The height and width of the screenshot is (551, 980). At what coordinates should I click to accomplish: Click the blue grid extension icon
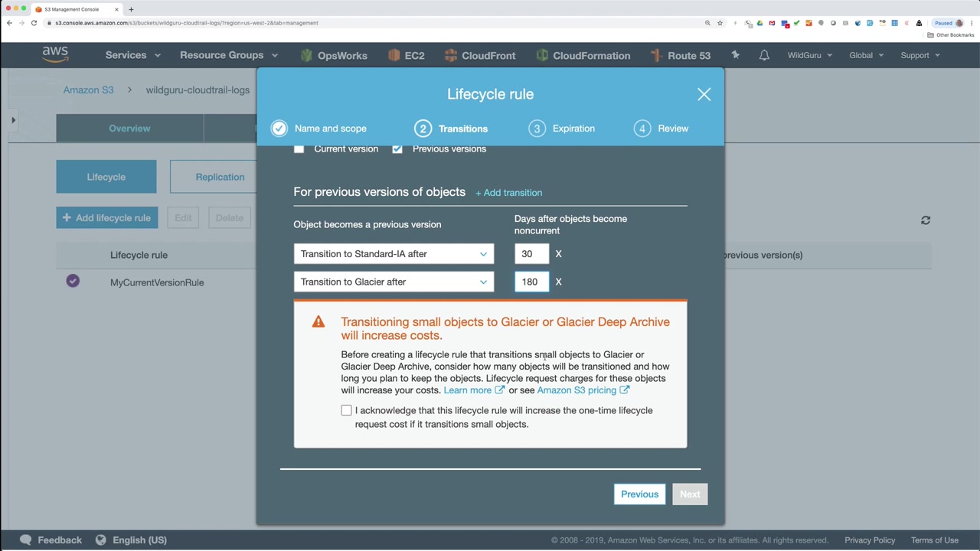894,23
